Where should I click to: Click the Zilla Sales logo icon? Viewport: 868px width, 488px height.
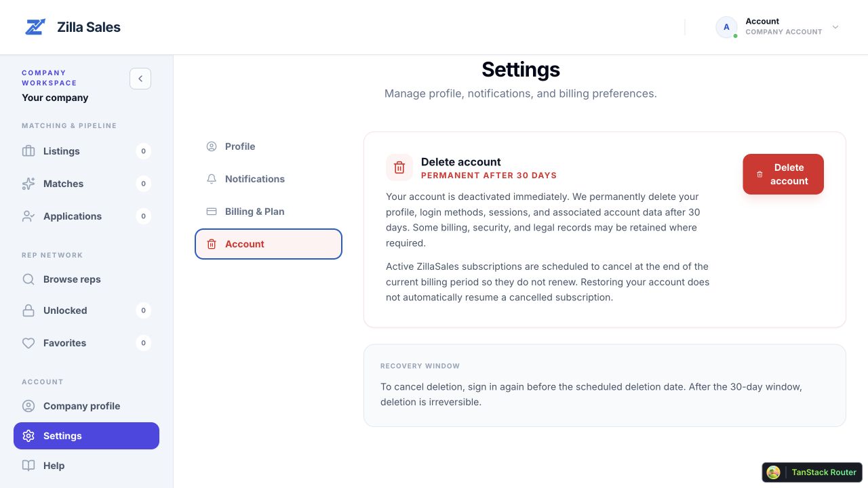(35, 27)
